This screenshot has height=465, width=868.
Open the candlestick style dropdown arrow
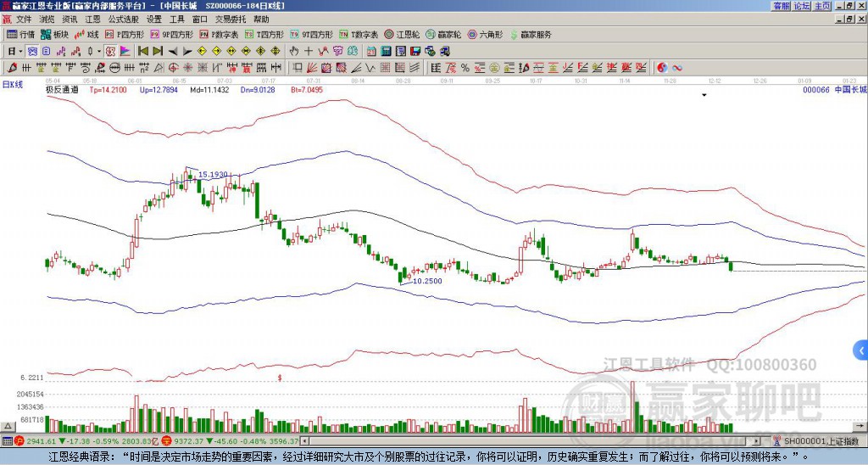(99, 52)
